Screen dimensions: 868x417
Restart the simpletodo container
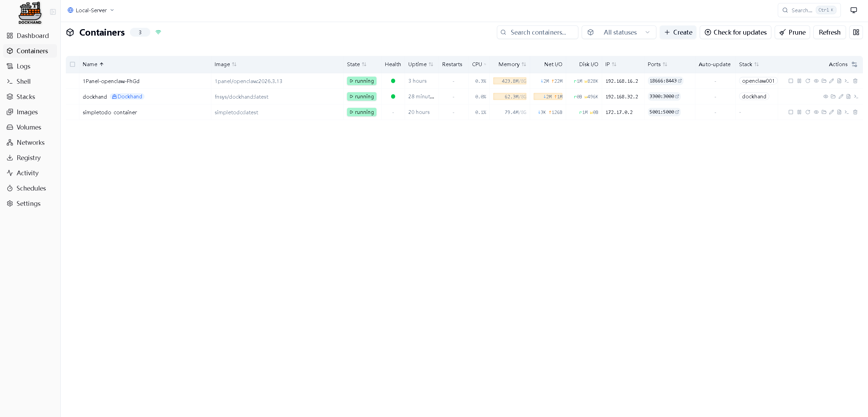tap(808, 112)
